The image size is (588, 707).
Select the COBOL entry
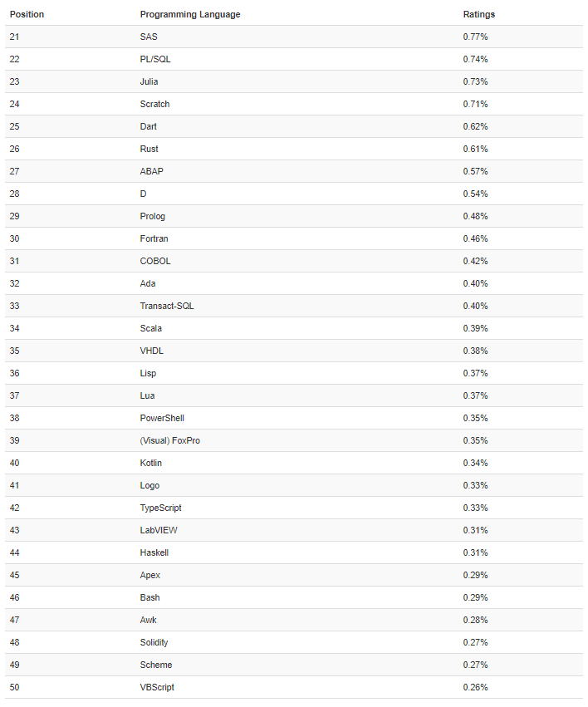[155, 261]
